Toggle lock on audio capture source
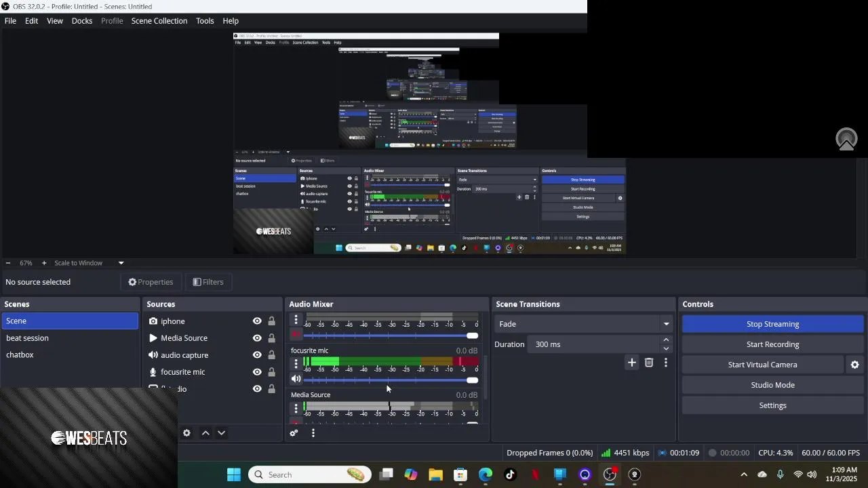Image resolution: width=868 pixels, height=488 pixels. [x=271, y=355]
